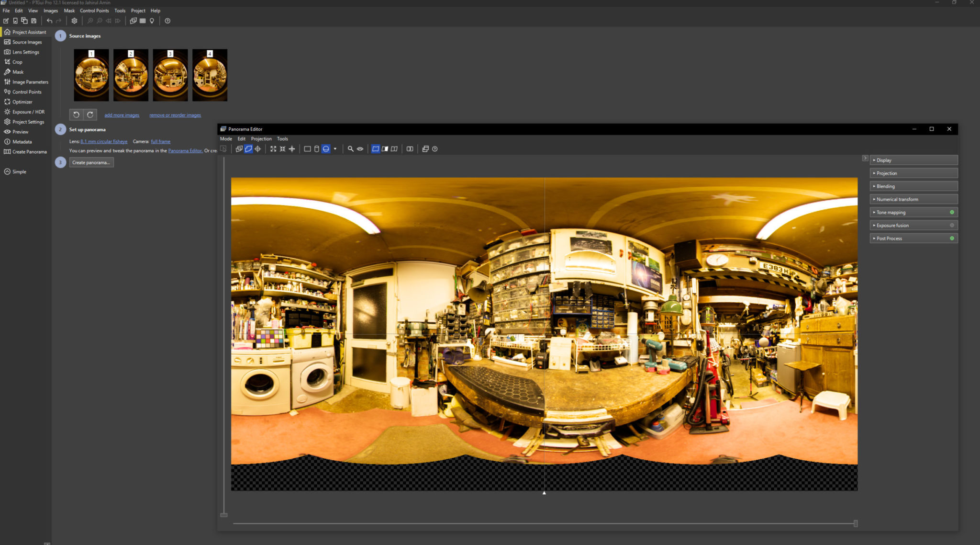980x545 pixels.
Task: Toggle the Tone mapping green indicator
Action: coord(953,212)
